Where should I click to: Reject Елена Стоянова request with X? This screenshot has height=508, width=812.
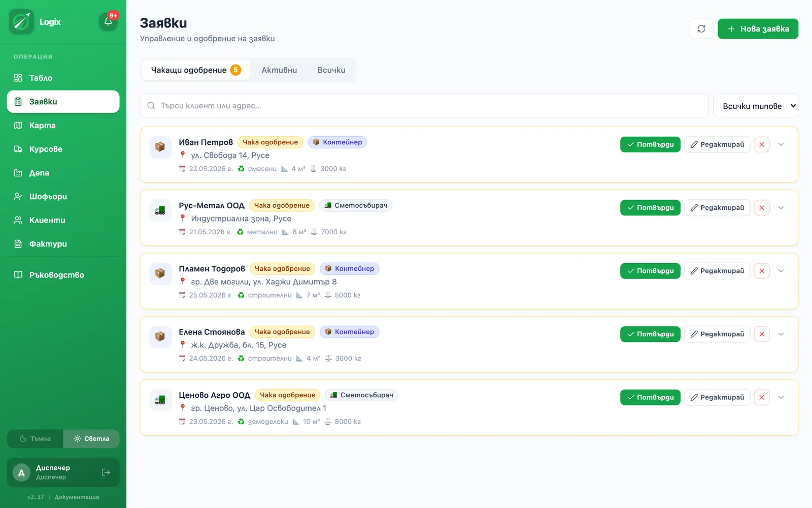coord(762,334)
